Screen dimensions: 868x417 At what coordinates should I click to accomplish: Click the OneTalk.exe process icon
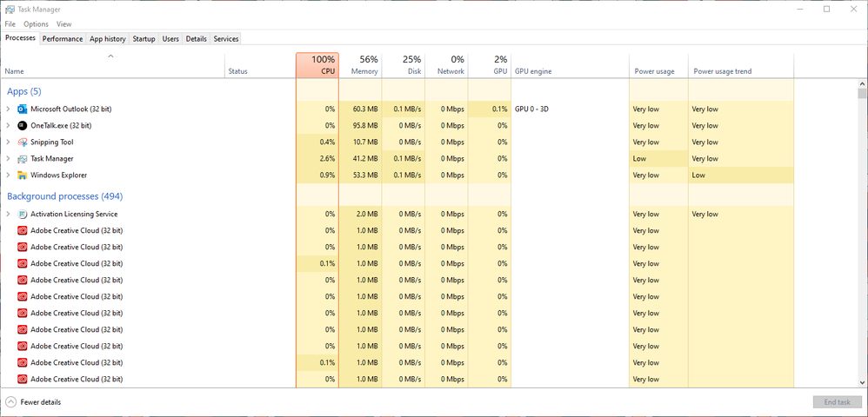(23, 126)
